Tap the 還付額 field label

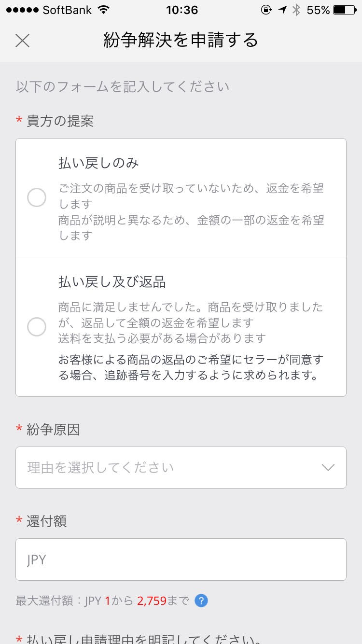coord(46,521)
